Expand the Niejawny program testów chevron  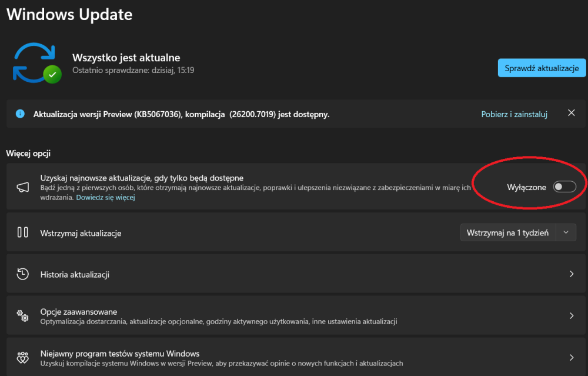[571, 357]
